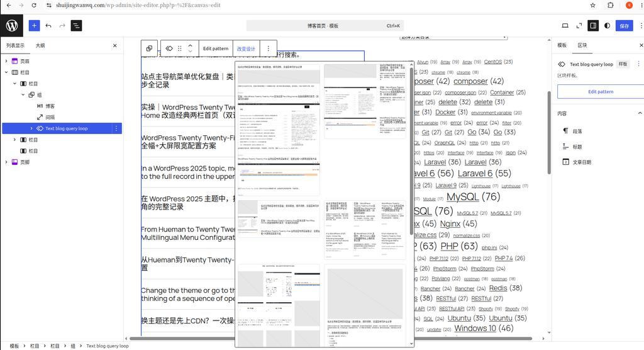Toggle the block inserter plus button

point(34,26)
